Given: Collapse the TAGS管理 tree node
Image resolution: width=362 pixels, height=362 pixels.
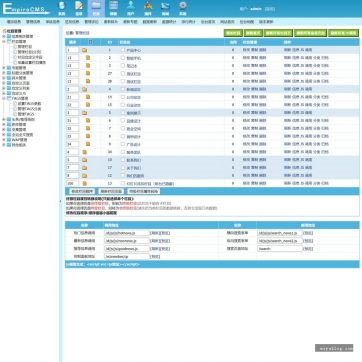Looking at the screenshot, I should click(x=4, y=99).
